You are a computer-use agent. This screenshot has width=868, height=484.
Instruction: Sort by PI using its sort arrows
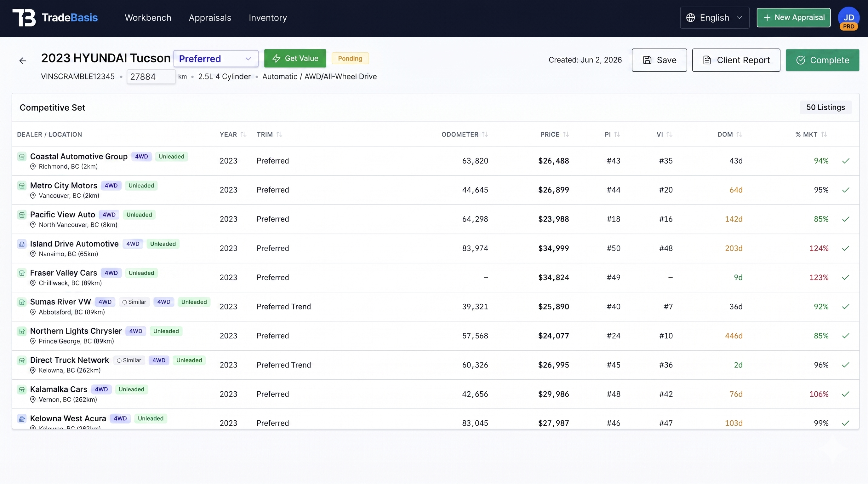[x=617, y=134]
